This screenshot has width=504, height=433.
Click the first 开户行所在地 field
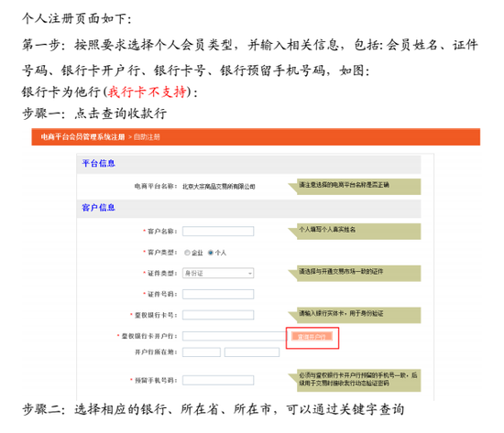pyautogui.click(x=202, y=352)
